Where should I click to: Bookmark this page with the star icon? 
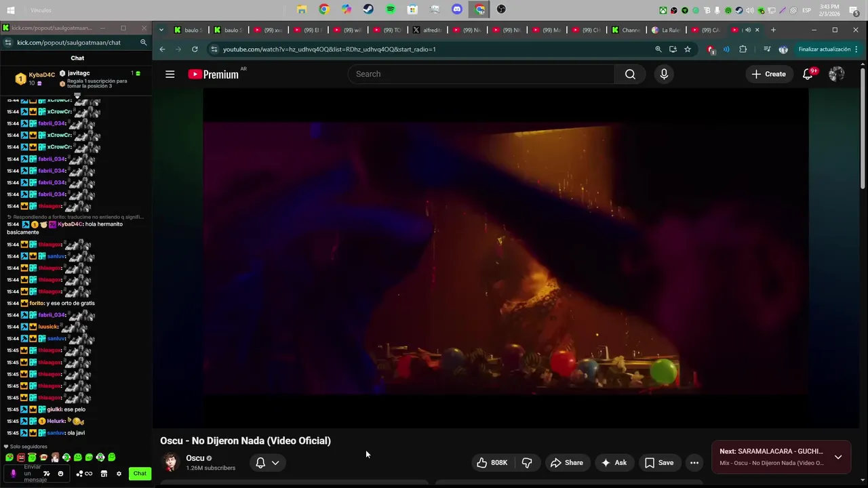688,49
